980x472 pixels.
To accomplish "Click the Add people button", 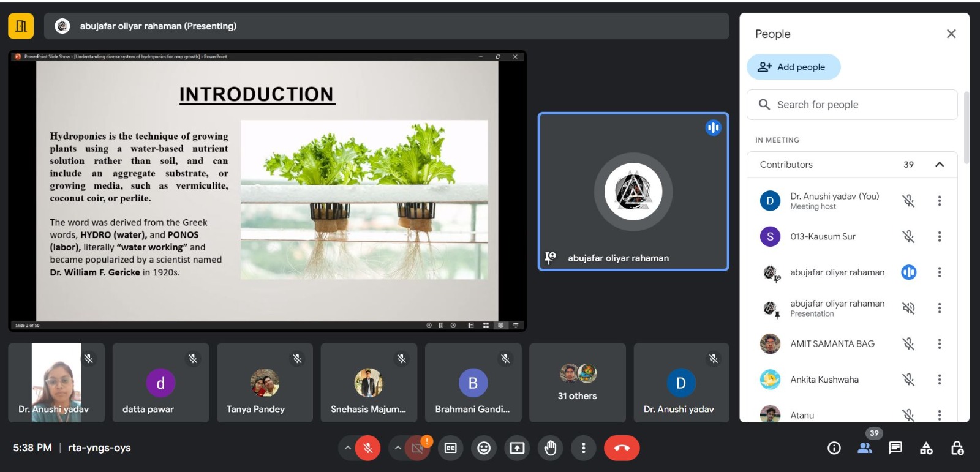I will coord(793,67).
